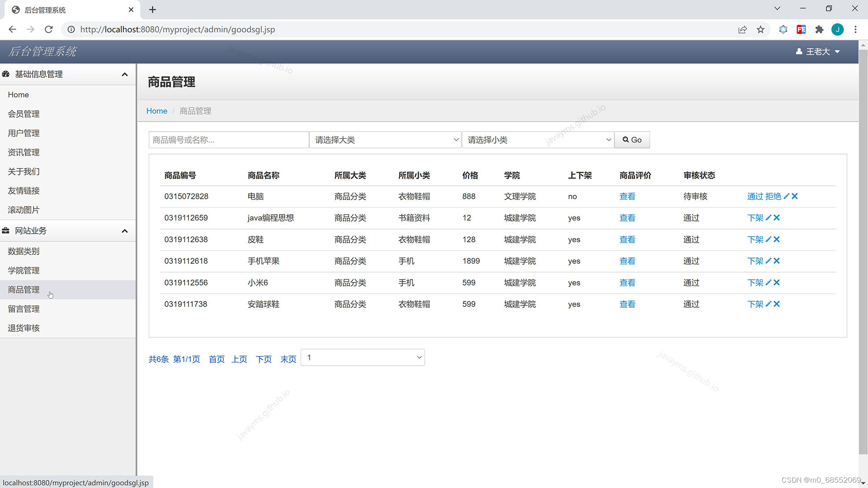Delete the 皮鞋 product with X icon
868x488 pixels.
point(776,239)
